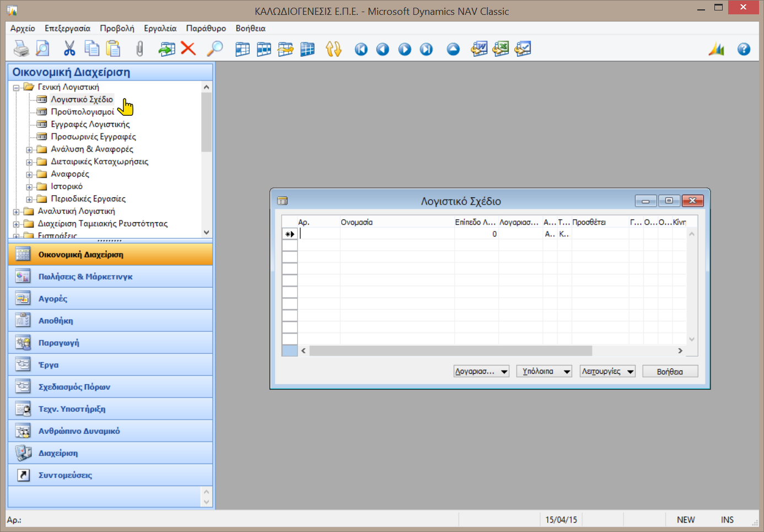
Task: Open the Αποθήκη module
Action: point(110,321)
